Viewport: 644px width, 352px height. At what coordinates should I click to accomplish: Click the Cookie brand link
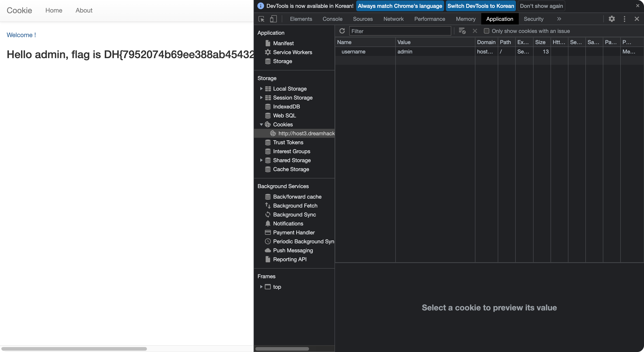pyautogui.click(x=19, y=10)
